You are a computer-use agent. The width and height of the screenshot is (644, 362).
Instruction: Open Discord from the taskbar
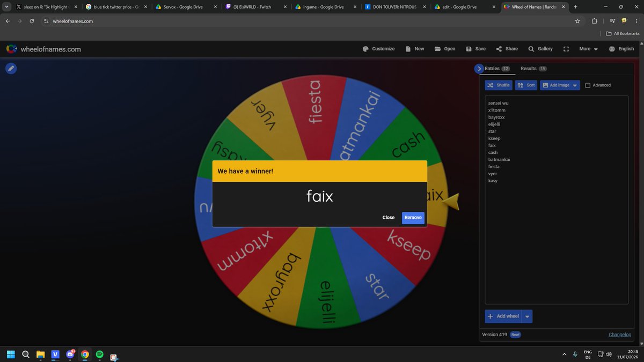pyautogui.click(x=70, y=354)
